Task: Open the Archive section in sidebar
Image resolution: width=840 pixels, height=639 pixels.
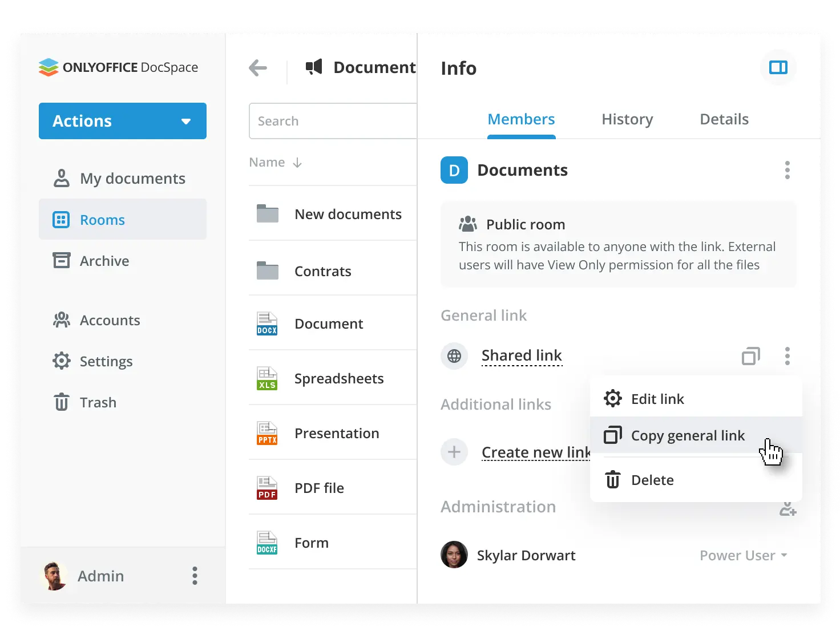Action: [104, 261]
